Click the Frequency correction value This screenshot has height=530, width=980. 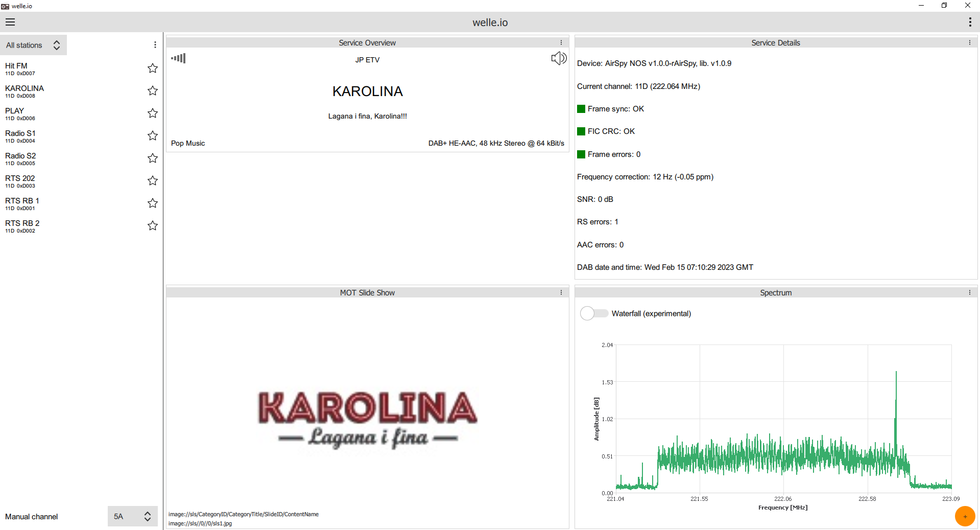pos(645,177)
